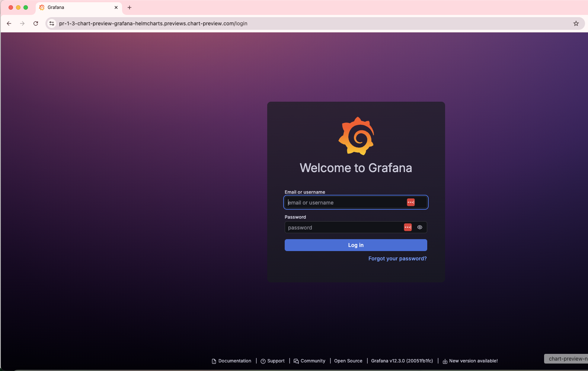588x371 pixels.
Task: Reload the Grafana login page
Action: pos(36,23)
